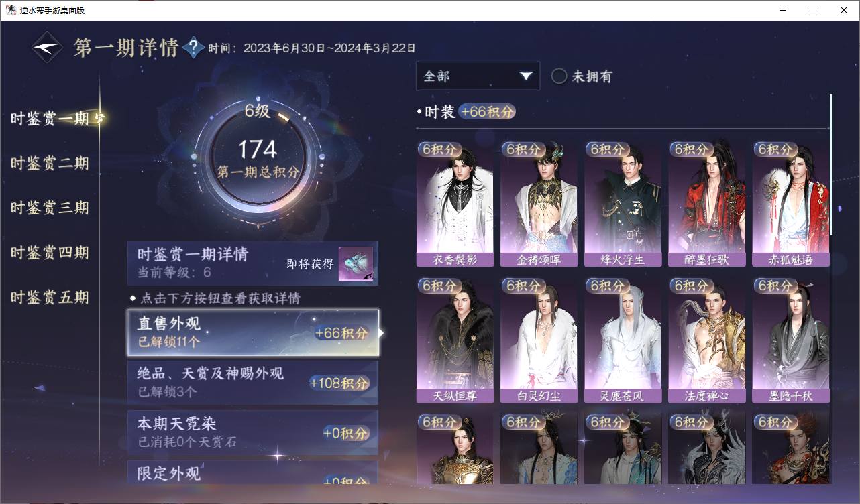This screenshot has height=504, width=860.
Task: Select the 金祷颂晖 costume card
Action: pyautogui.click(x=539, y=204)
